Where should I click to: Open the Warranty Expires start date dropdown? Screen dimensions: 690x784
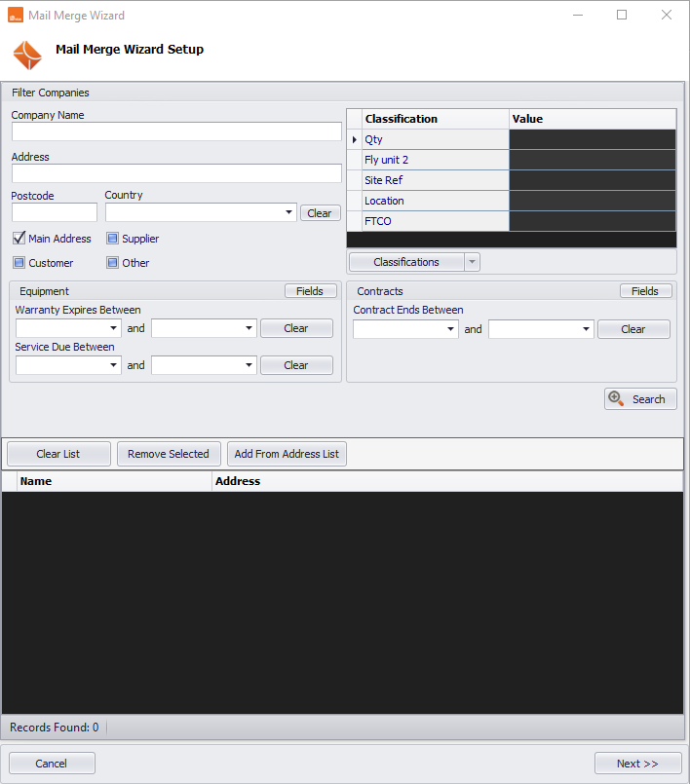click(x=114, y=328)
